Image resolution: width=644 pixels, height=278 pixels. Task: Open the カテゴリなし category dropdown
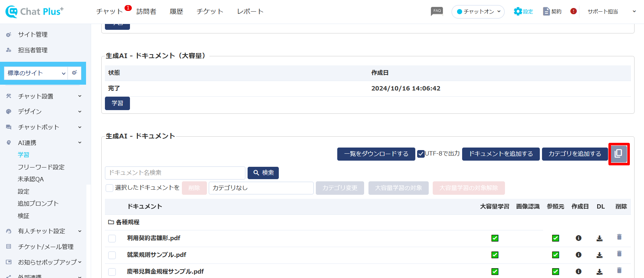[x=261, y=188]
